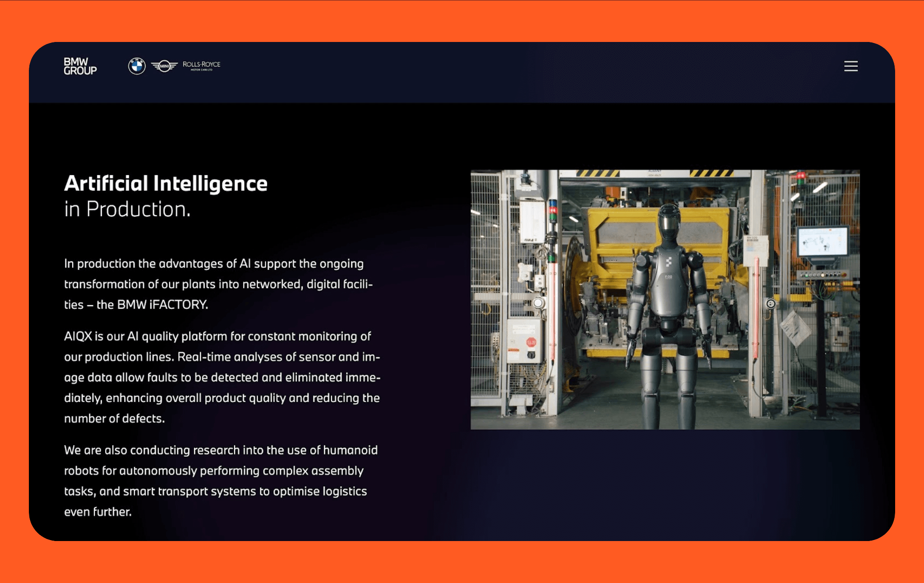Click the text 'number of defects.'
The width and height of the screenshot is (924, 583).
(114, 418)
